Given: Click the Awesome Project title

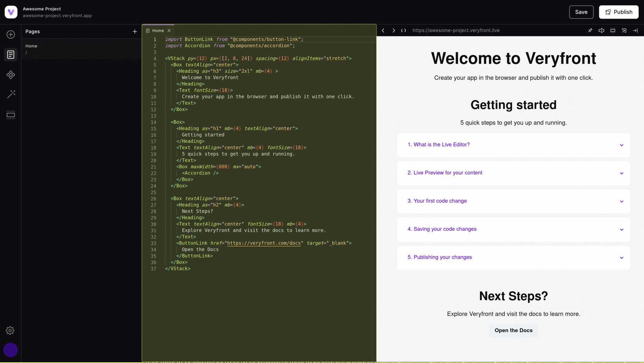Looking at the screenshot, I should click(42, 9).
